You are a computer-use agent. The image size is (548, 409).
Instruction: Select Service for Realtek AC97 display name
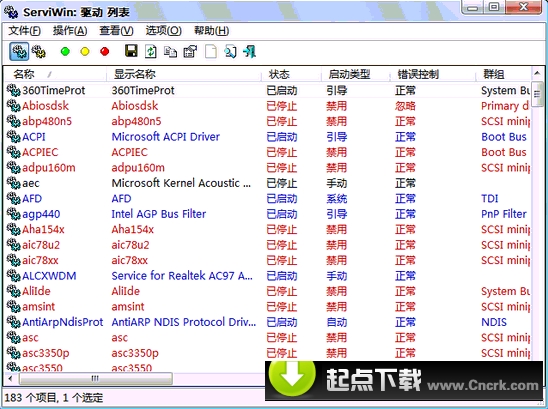(182, 275)
